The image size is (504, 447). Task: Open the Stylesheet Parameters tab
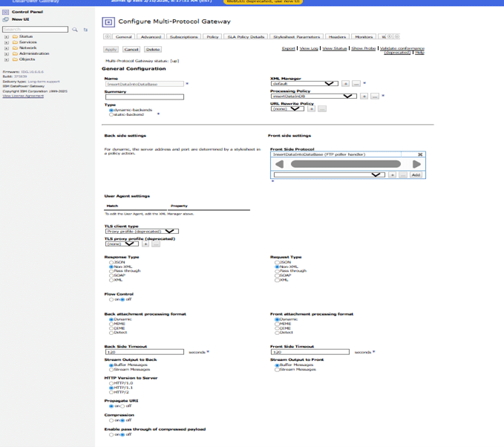point(296,36)
